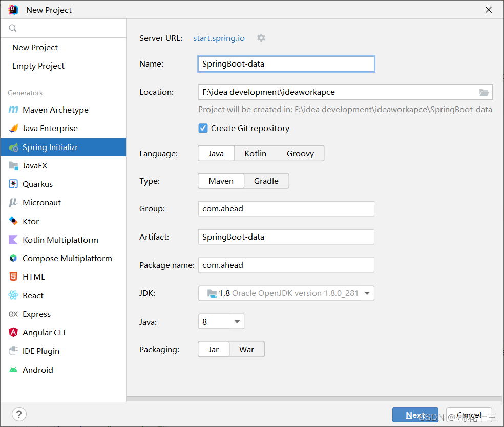Open the Java version dropdown
Image resolution: width=504 pixels, height=427 pixels.
[x=221, y=322]
